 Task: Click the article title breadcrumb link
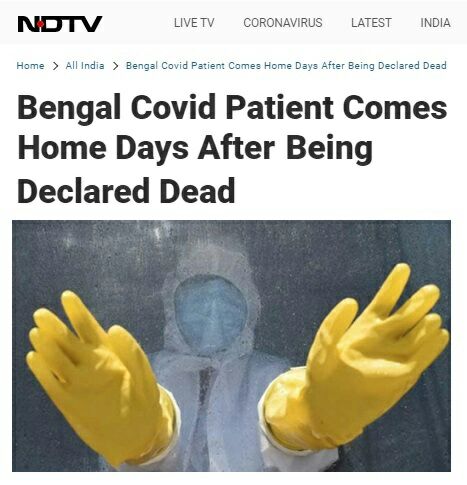(x=286, y=66)
